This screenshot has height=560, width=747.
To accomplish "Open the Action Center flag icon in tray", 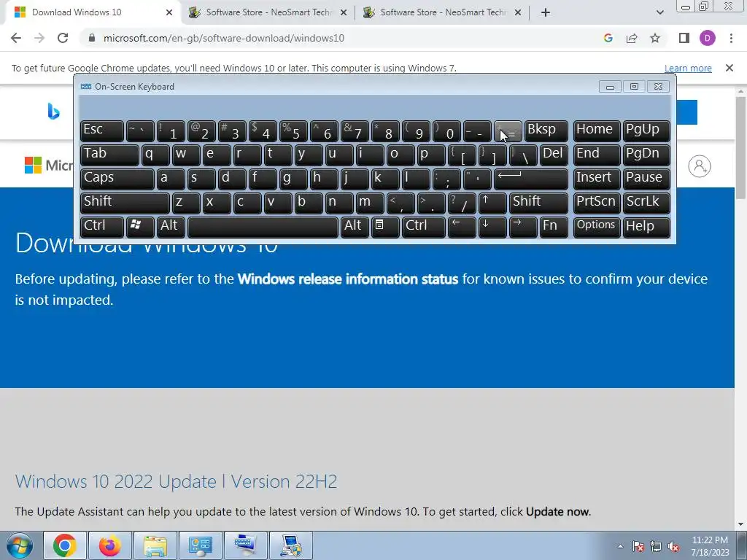I will [x=638, y=547].
